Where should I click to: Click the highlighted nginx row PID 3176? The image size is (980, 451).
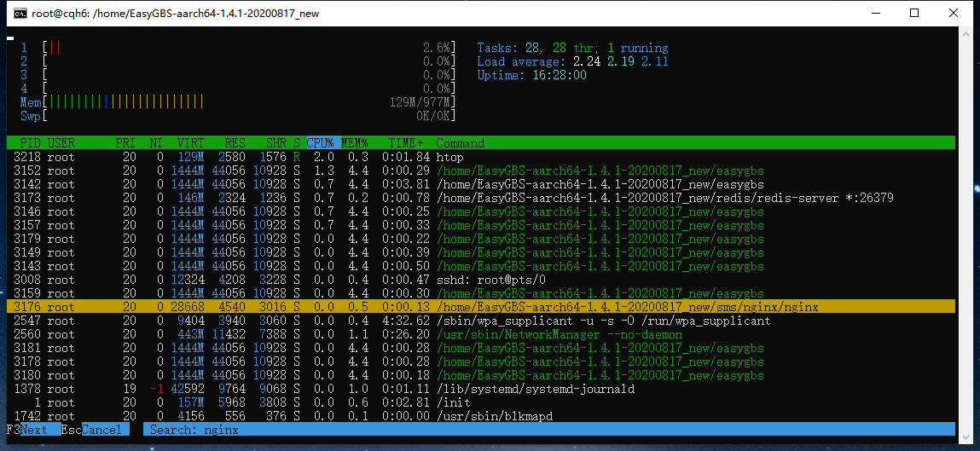pos(481,307)
